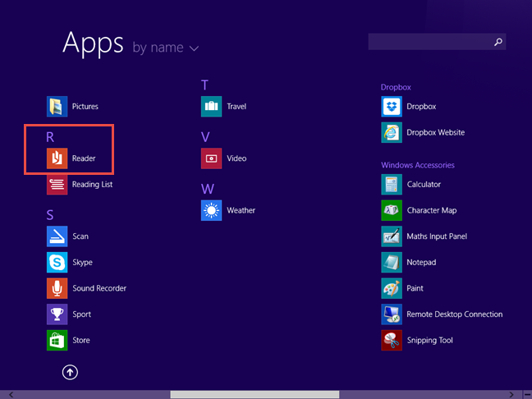This screenshot has height=399, width=532.
Task: Launch the Dropbox app icon
Action: click(392, 106)
